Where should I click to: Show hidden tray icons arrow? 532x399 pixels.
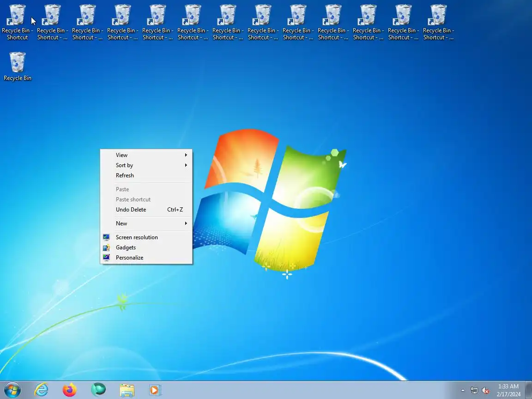[463, 391]
